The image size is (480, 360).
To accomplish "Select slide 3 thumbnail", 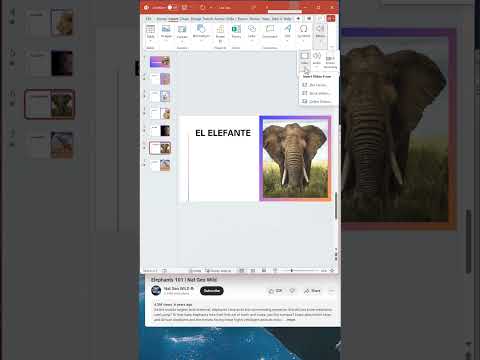I will pos(160,96).
